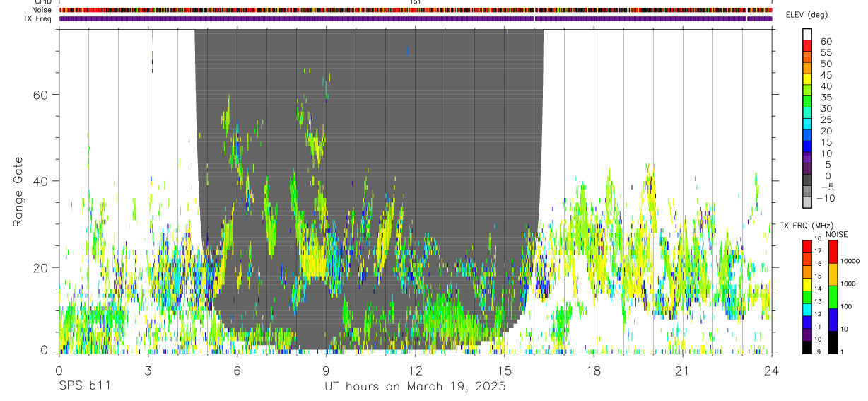868x401 pixels.
Task: Click the 60 range gate tick label
Action: click(x=40, y=95)
